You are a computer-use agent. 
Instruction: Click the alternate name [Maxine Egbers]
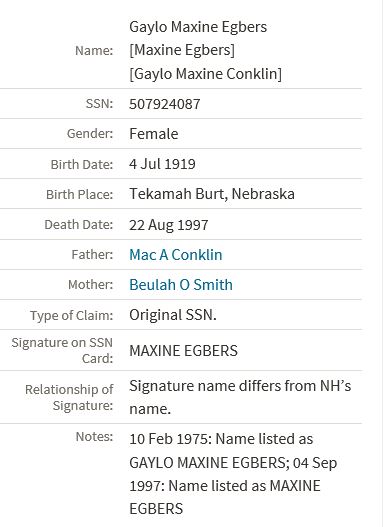tap(182, 50)
